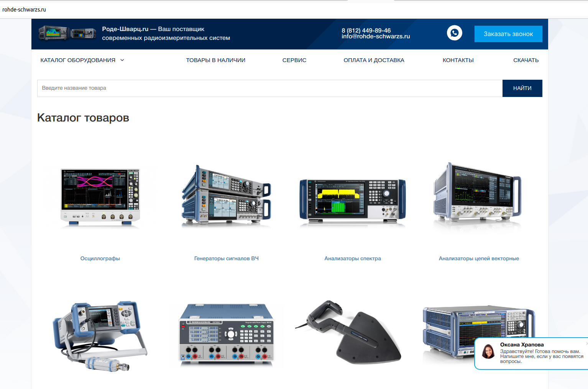Click the info@rohde-schwarzs.ru email address

pyautogui.click(x=376, y=36)
